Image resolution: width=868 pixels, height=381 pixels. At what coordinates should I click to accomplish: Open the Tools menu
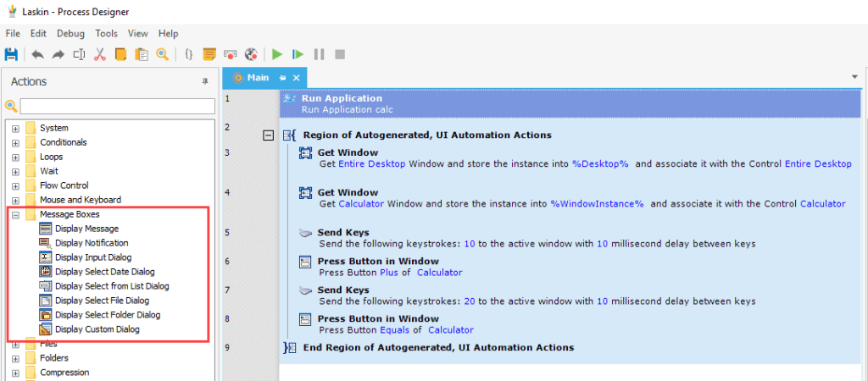[x=107, y=33]
